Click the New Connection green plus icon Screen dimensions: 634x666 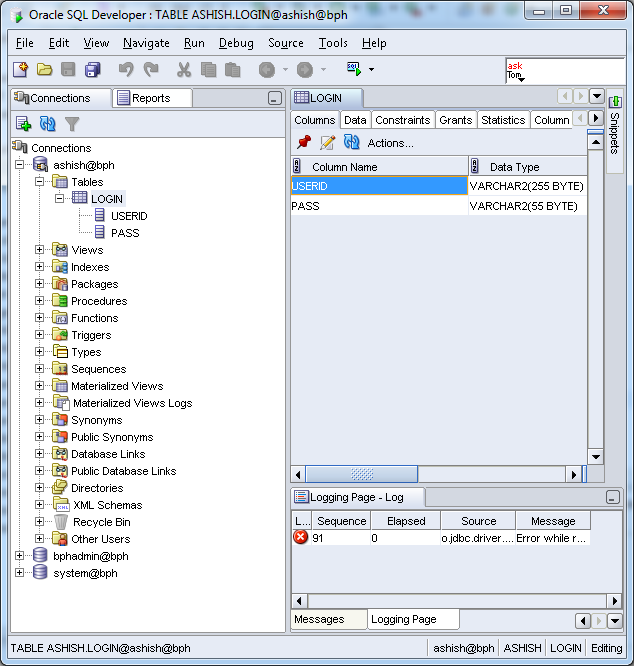23,124
